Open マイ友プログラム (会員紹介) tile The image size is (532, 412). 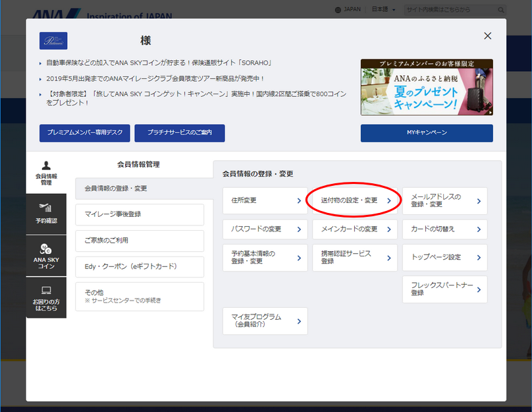[x=265, y=321]
